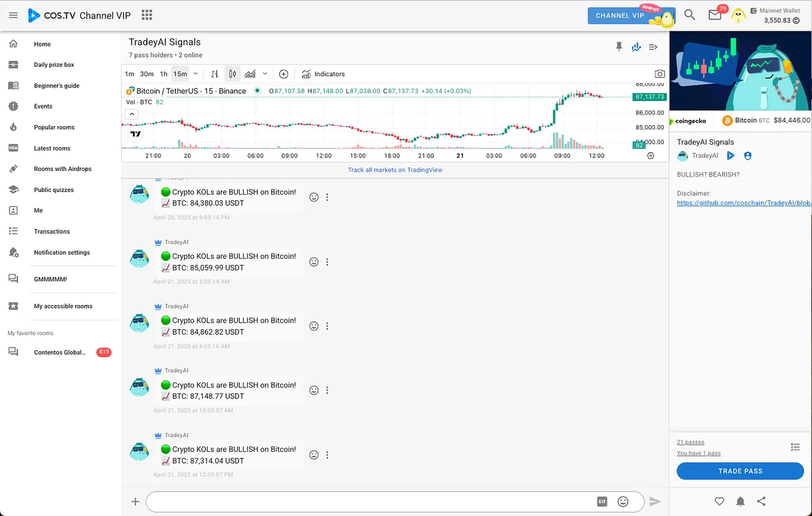
Task: Click the 21 passes link
Action: tap(690, 442)
